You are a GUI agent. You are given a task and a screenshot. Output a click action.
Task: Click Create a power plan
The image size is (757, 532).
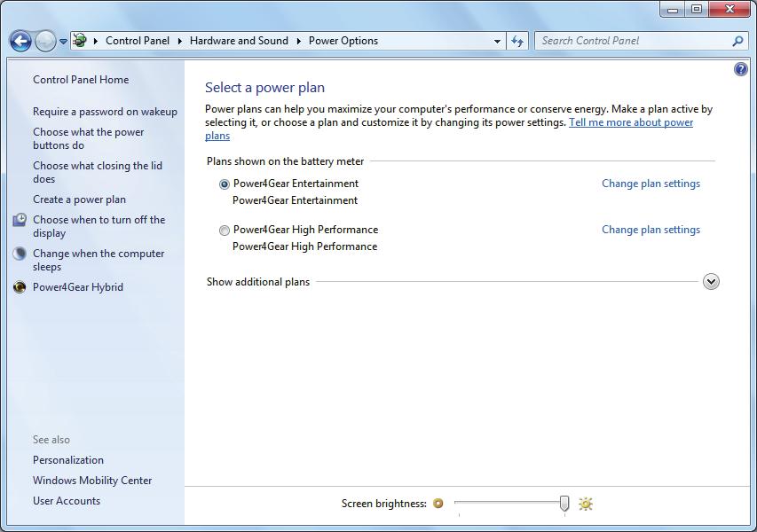(79, 199)
